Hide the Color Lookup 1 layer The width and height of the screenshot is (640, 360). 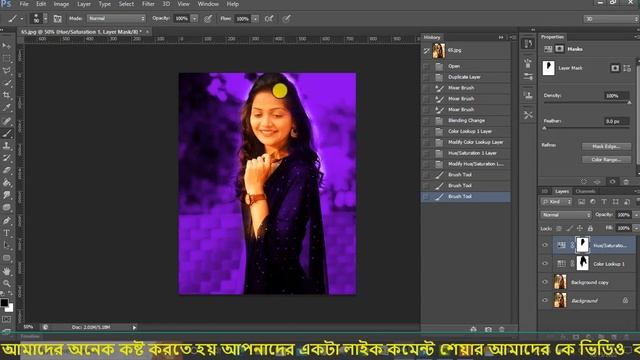545,264
